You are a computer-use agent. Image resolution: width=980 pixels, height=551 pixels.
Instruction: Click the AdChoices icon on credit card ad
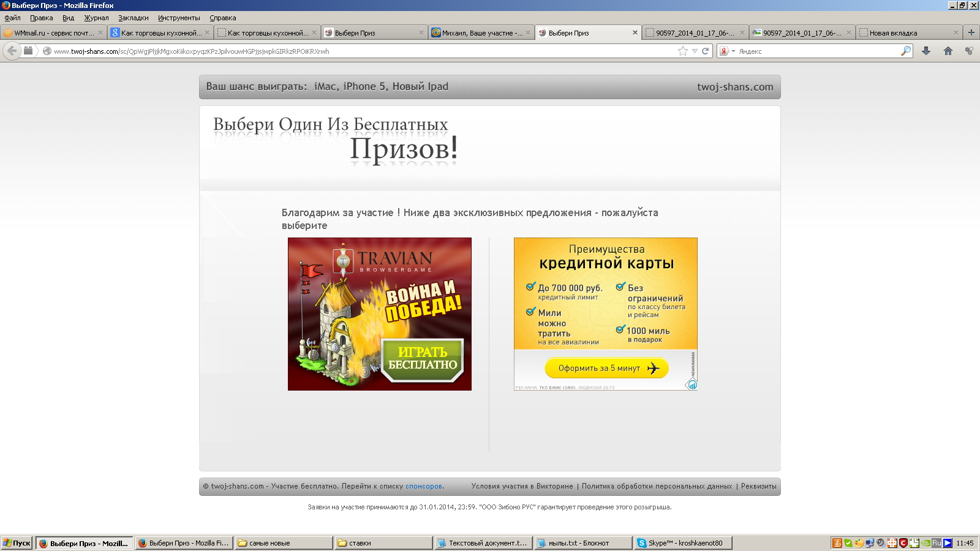pos(692,384)
